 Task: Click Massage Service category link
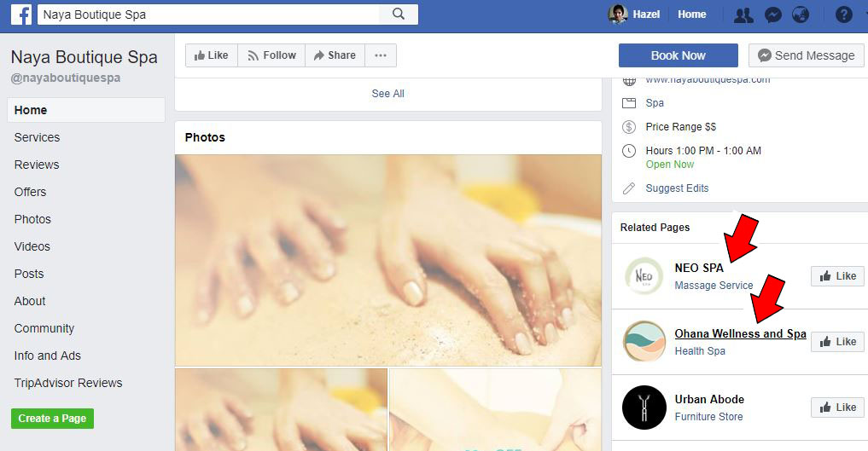pos(714,286)
